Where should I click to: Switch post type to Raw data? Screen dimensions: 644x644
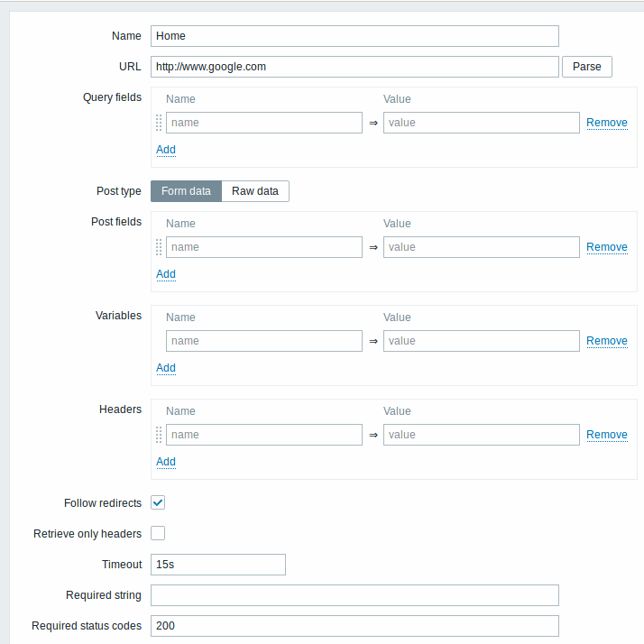(x=255, y=191)
